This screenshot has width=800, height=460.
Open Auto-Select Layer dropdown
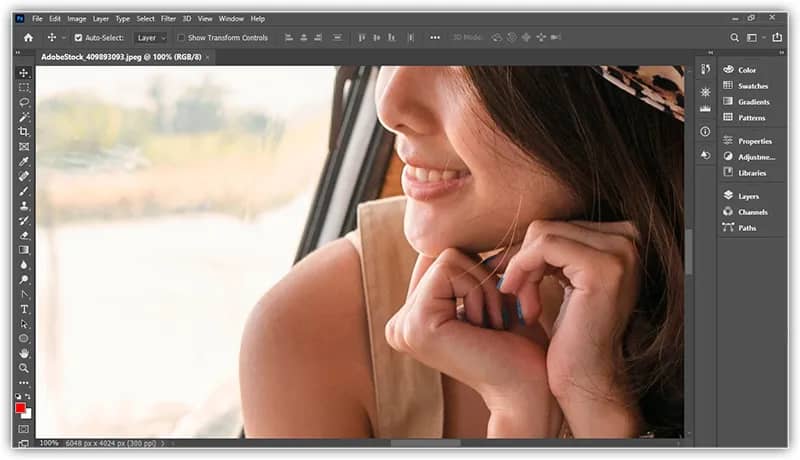click(x=151, y=38)
